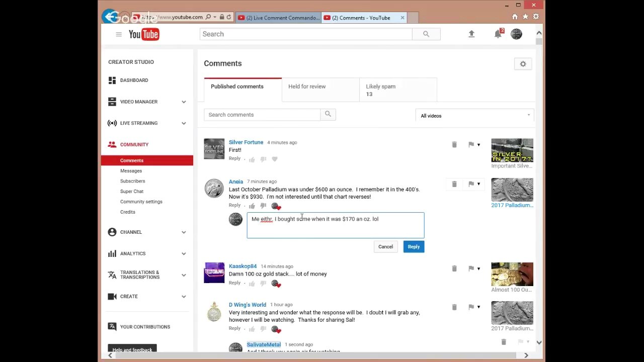Click the search comments magnifier button
This screenshot has height=362, width=644.
328,114
